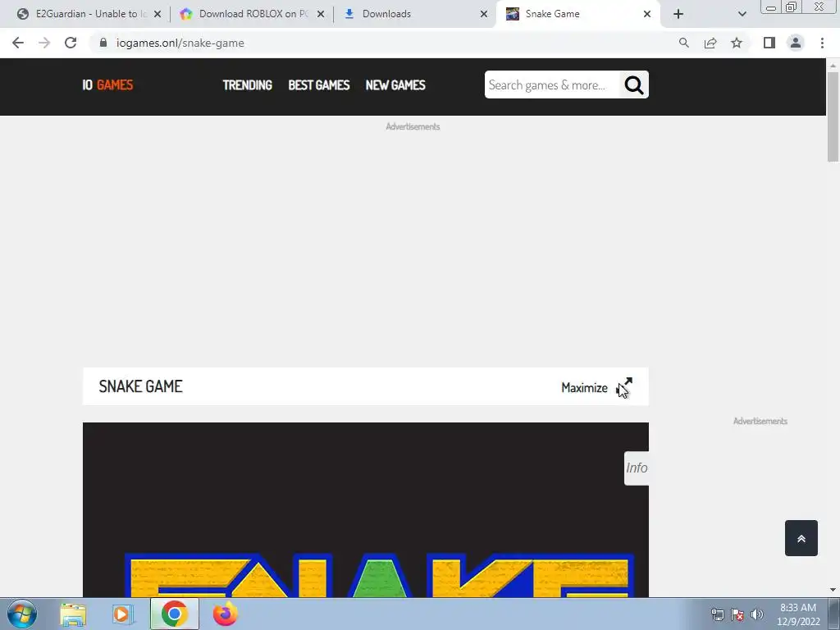
Task: Open the taskbar clock and date
Action: tap(798, 614)
